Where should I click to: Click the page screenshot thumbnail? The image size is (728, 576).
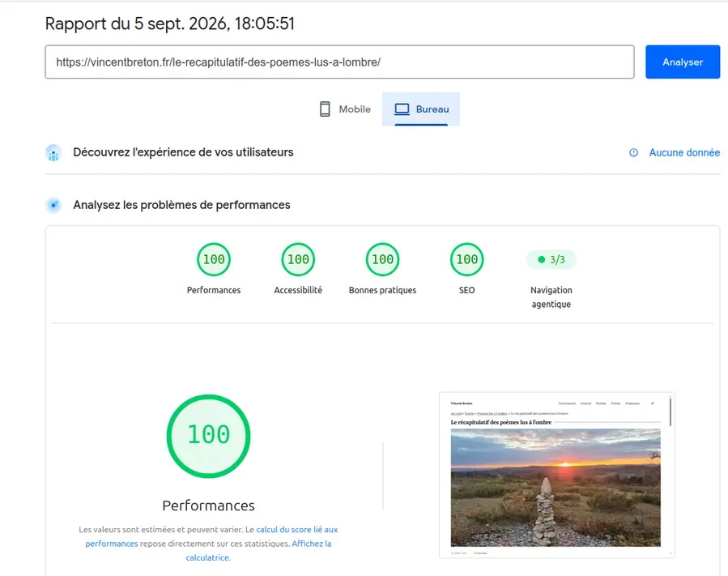tap(556, 475)
